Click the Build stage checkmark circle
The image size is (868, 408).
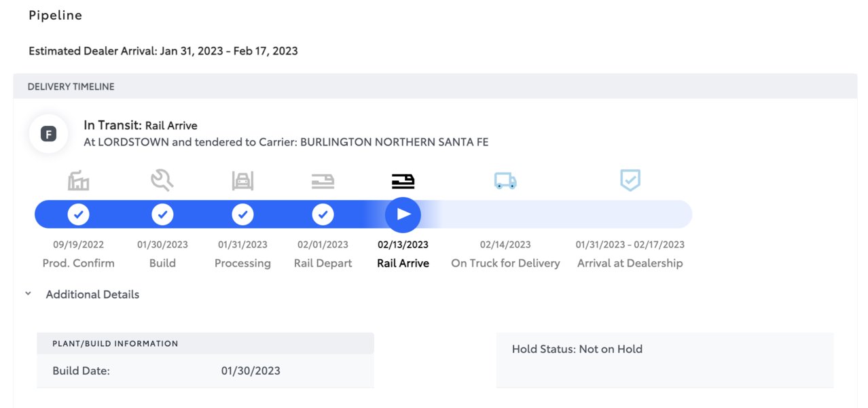[162, 215]
